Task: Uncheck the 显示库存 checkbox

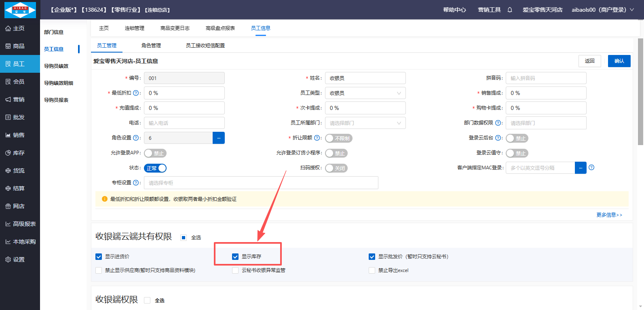Action: (x=235, y=257)
